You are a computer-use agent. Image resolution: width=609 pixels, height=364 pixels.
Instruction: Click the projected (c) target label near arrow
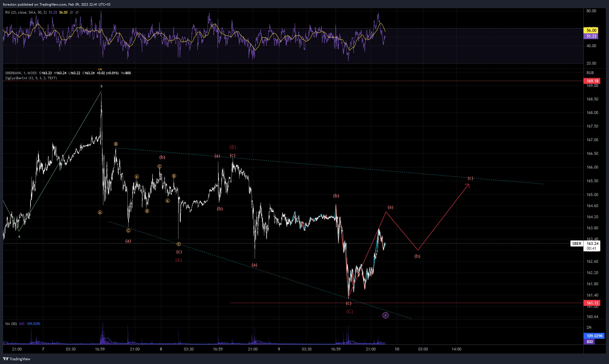[470, 178]
